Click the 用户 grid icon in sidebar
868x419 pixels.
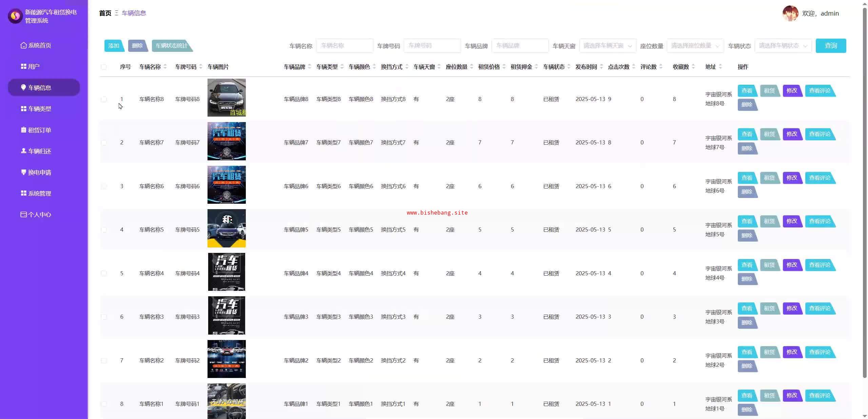(x=23, y=66)
